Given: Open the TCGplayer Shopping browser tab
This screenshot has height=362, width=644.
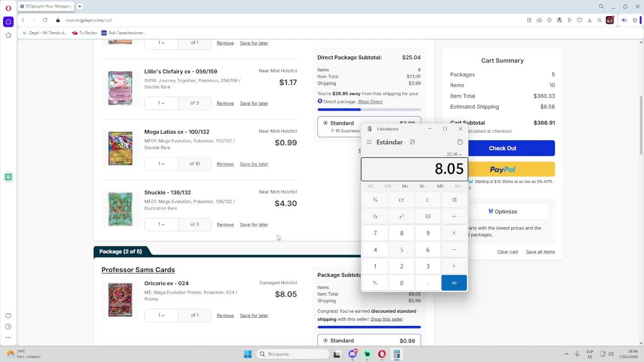Looking at the screenshot, I should (x=47, y=7).
